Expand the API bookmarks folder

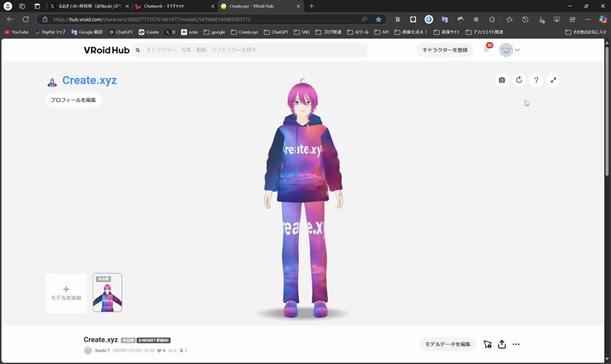point(381,32)
